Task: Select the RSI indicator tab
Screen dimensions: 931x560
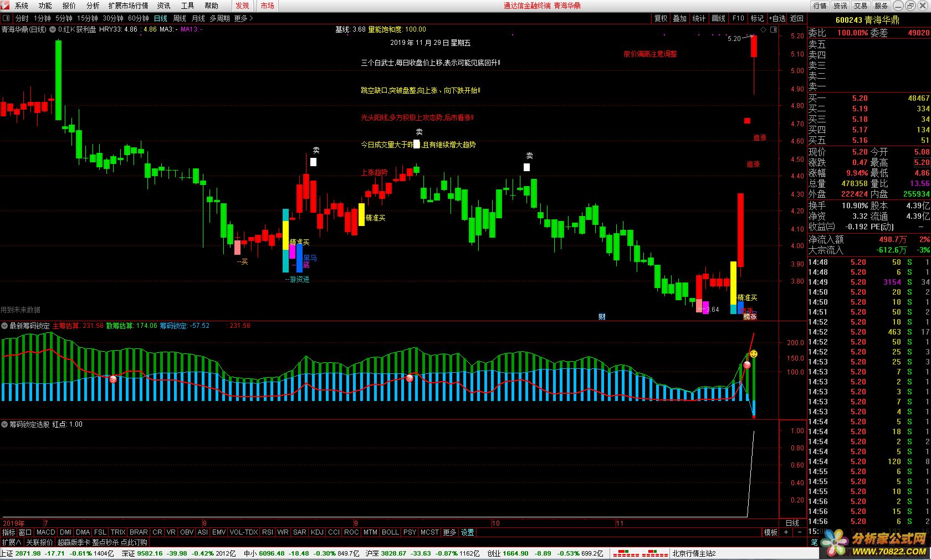Action: 268,532
